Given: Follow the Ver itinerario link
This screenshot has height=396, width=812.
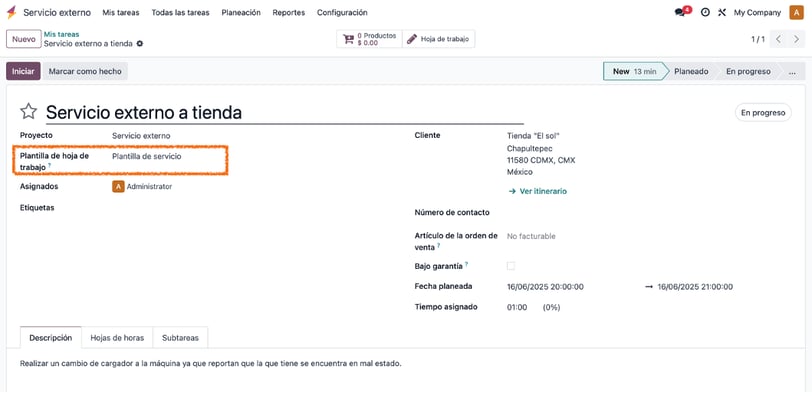Looking at the screenshot, I should 538,191.
